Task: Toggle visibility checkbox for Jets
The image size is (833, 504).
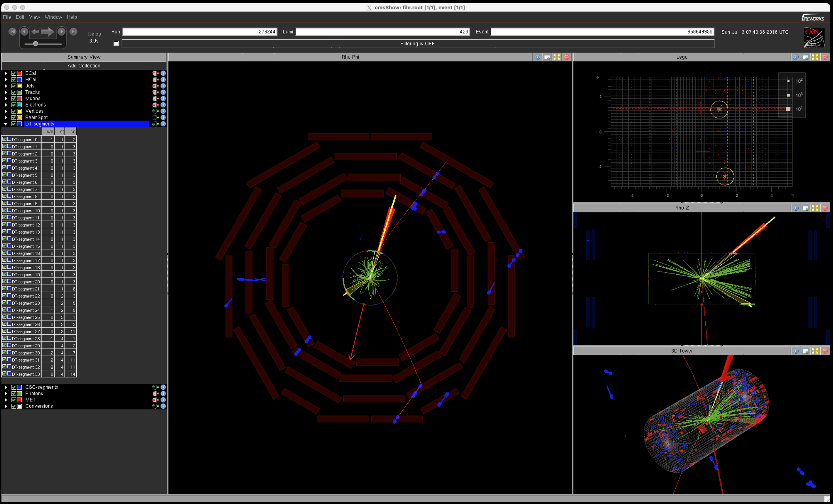Action: click(14, 86)
